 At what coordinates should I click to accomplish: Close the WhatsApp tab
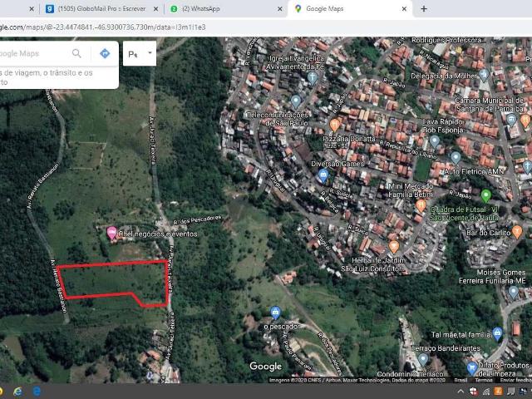point(280,9)
